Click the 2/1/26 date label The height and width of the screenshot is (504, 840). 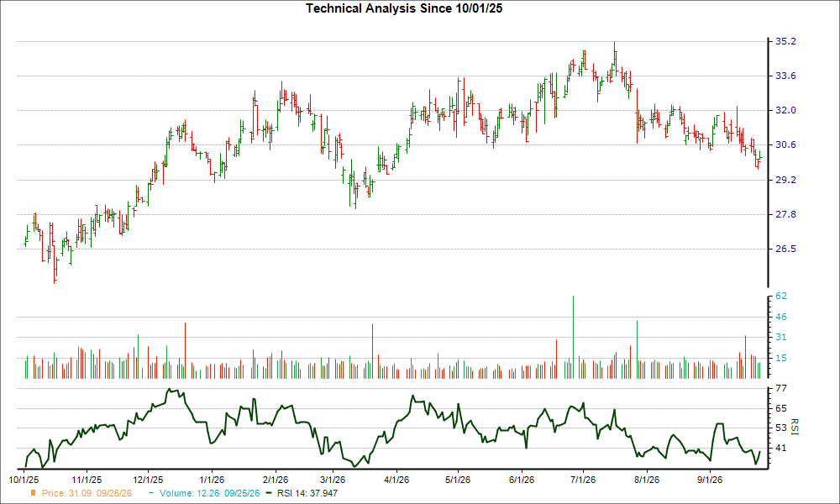276,480
